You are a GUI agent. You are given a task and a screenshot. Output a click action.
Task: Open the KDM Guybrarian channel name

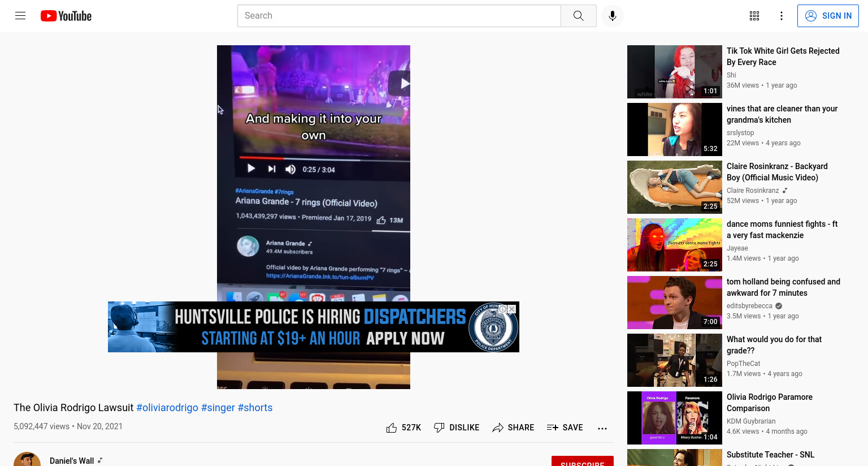point(751,421)
